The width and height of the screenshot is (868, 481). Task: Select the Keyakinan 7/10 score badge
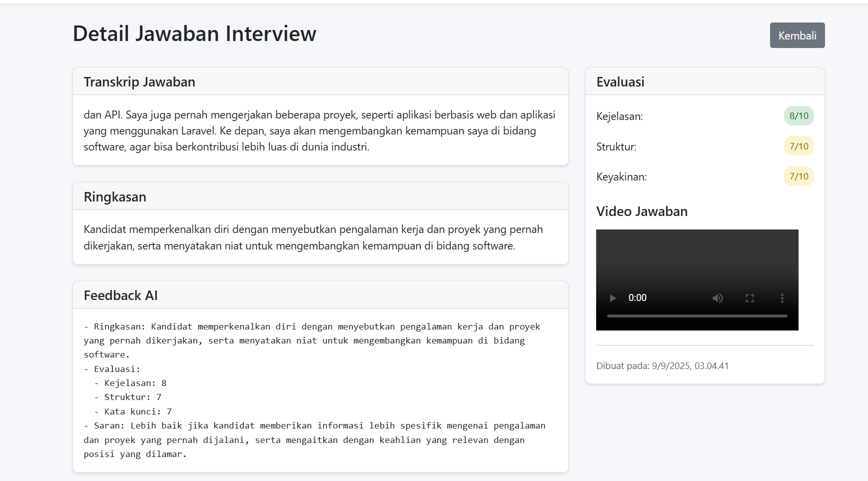[799, 176]
